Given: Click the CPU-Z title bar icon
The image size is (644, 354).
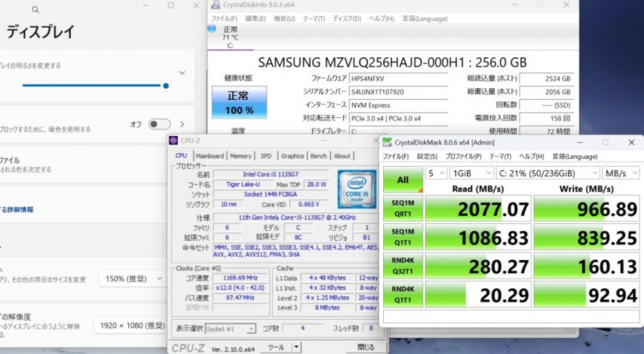Looking at the screenshot, I should (x=173, y=140).
